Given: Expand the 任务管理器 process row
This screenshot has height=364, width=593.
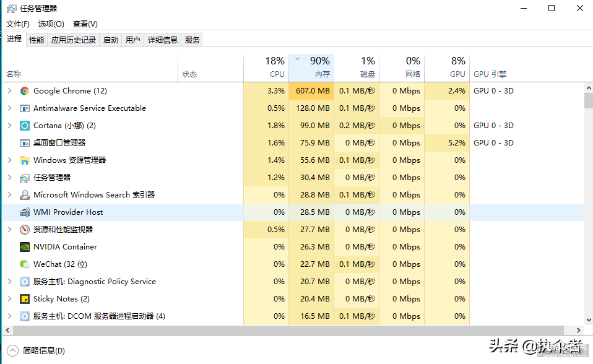Looking at the screenshot, I should click(x=10, y=178).
